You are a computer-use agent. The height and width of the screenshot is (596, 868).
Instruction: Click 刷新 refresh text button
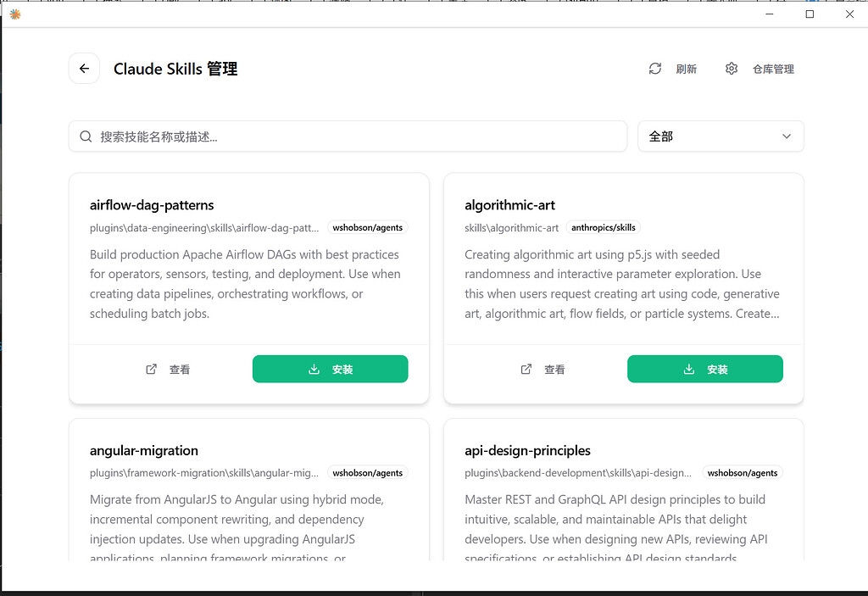[x=686, y=69]
